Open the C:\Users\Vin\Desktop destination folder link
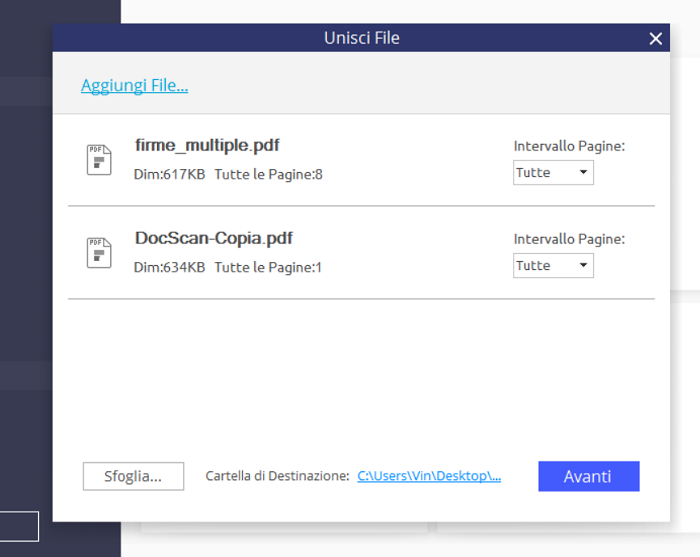 [x=429, y=476]
